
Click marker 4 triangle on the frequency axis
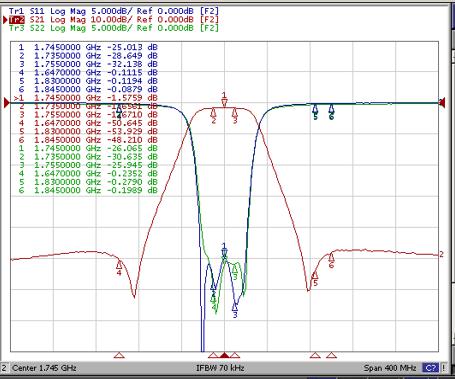(x=119, y=355)
